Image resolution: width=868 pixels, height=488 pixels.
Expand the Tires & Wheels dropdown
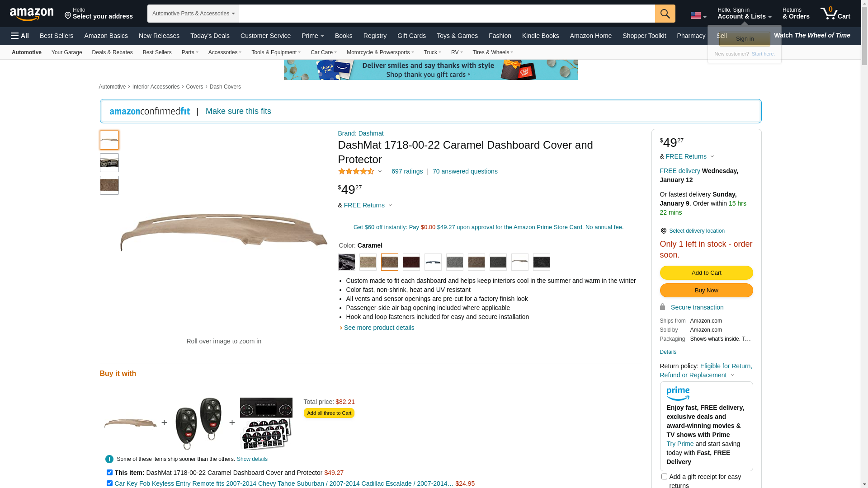493,52
